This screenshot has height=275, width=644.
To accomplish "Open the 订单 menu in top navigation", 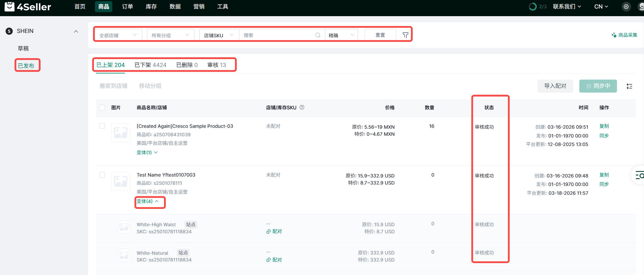I will point(127,6).
